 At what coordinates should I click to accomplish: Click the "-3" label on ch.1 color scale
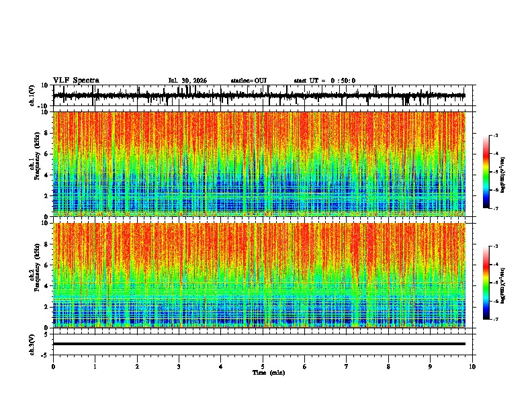[496, 136]
